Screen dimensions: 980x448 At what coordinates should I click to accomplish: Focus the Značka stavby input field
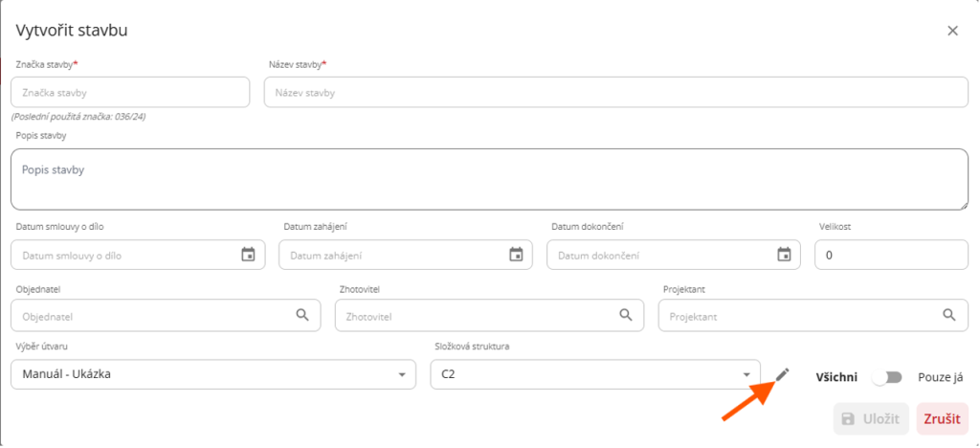pyautogui.click(x=130, y=93)
